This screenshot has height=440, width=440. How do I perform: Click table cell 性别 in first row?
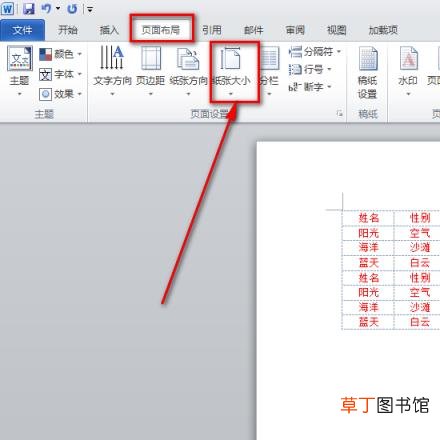(x=420, y=218)
